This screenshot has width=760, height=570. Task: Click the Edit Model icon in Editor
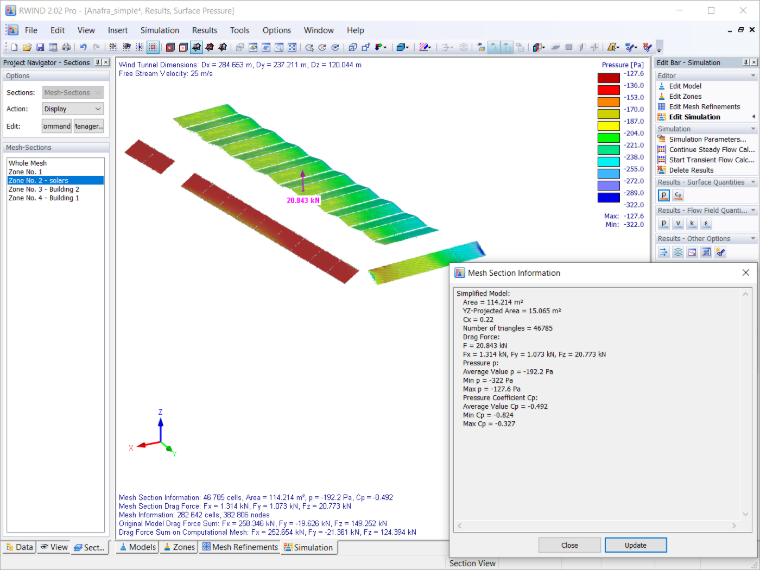pos(662,86)
